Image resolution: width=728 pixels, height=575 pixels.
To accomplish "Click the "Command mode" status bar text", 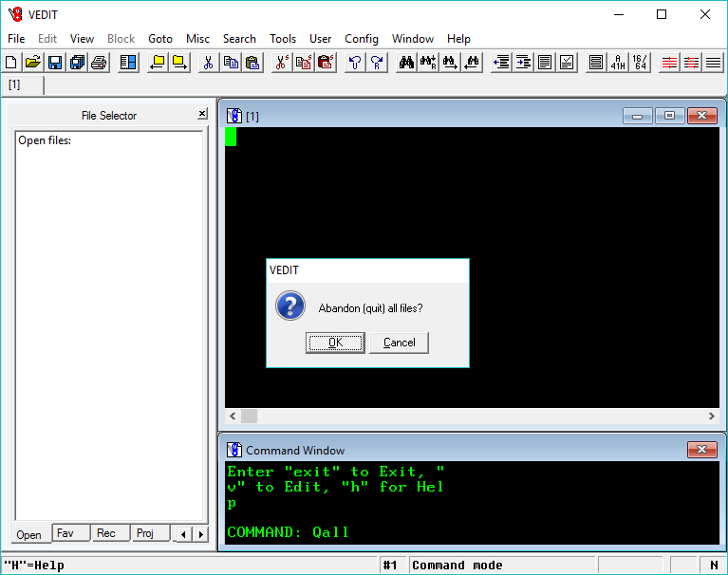I will [457, 566].
